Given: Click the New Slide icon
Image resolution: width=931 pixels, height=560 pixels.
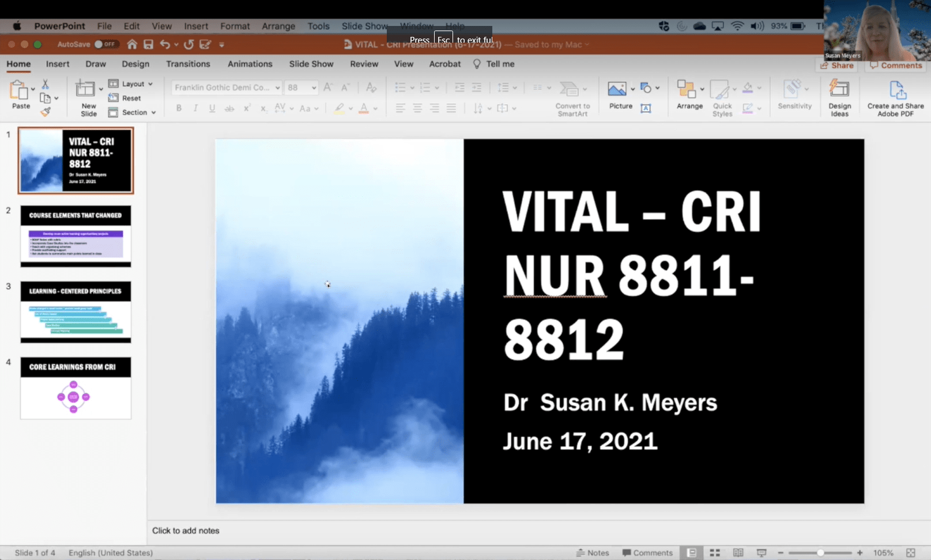Looking at the screenshot, I should tap(86, 90).
